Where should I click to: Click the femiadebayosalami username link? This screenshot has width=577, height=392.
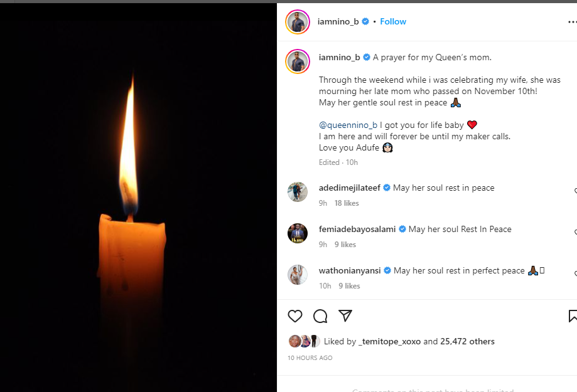pos(357,229)
